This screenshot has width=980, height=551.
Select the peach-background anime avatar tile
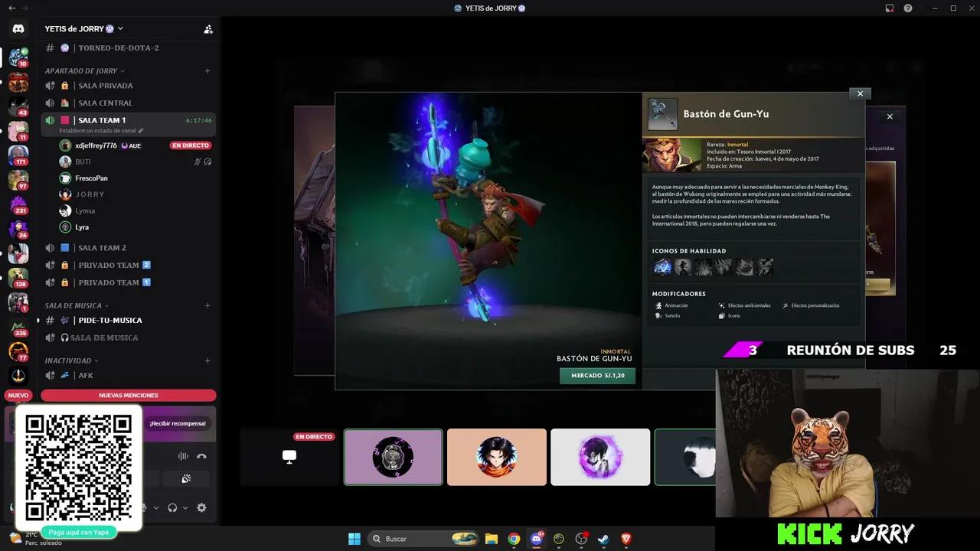click(497, 457)
